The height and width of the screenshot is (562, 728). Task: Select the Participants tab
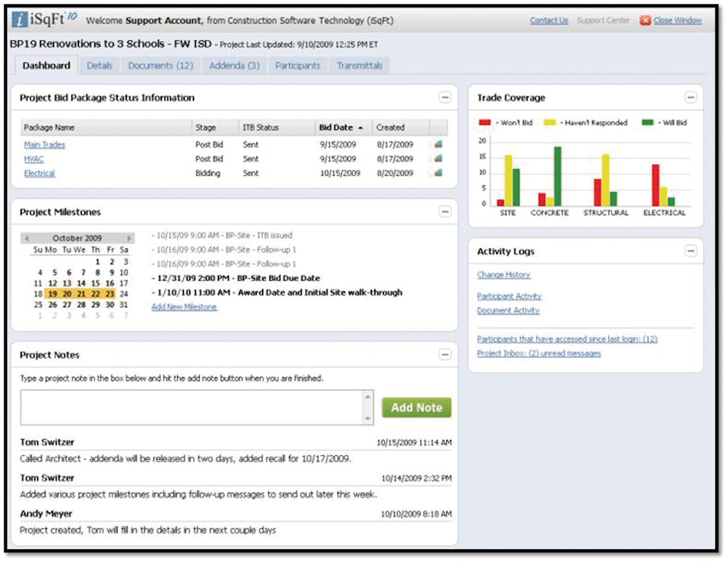click(x=297, y=65)
